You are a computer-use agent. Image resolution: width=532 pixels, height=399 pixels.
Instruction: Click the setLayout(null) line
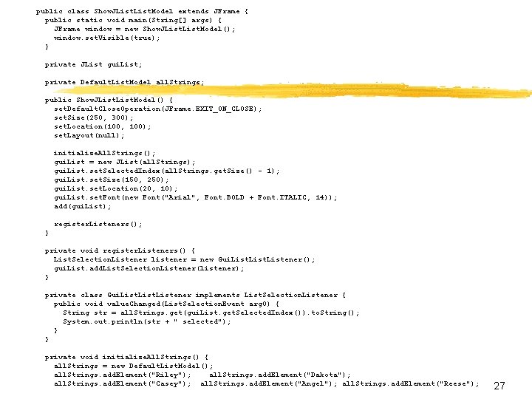click(89, 135)
